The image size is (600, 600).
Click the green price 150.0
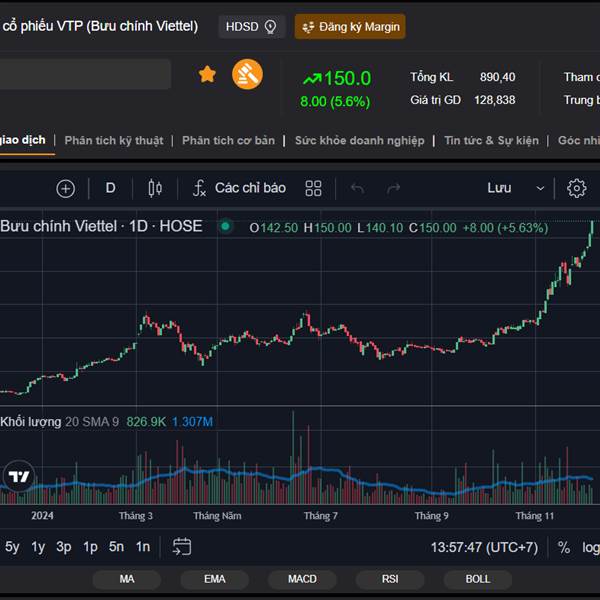347,78
